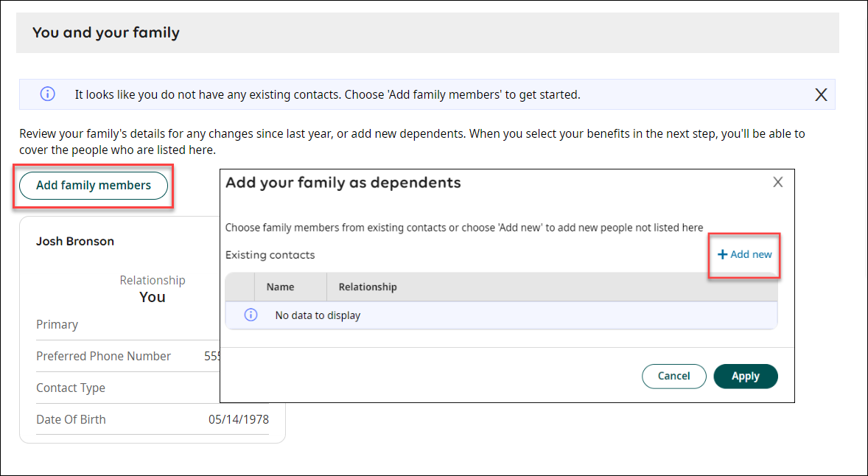This screenshot has width=868, height=476.
Task: Click the info icon beside No data
Action: (251, 315)
